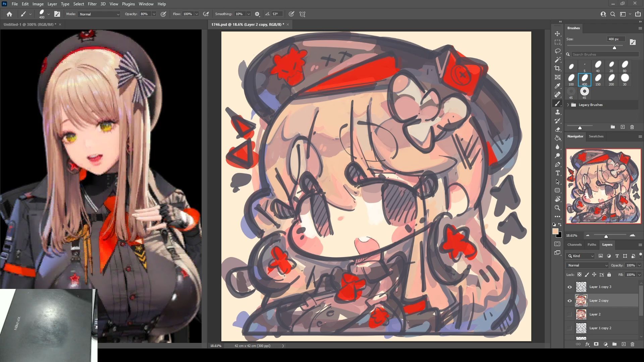Screen dimensions: 644x362
Task: Toggle lock position in Layers panel
Action: click(594, 275)
